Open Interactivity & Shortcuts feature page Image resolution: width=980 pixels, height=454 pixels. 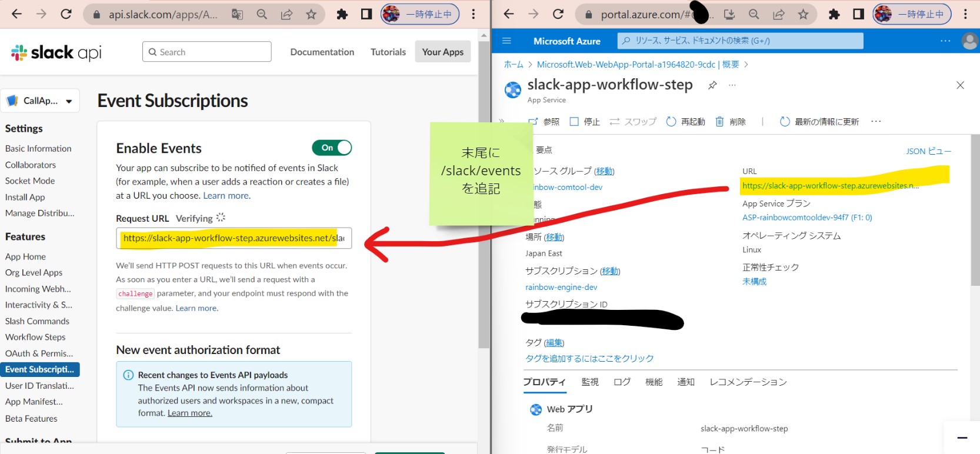(39, 305)
